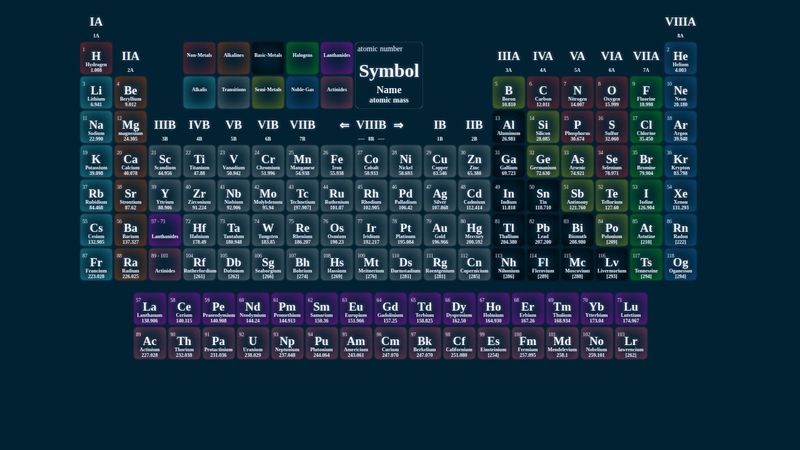
Task: Click the Hydrogen element tile
Action: click(96, 59)
